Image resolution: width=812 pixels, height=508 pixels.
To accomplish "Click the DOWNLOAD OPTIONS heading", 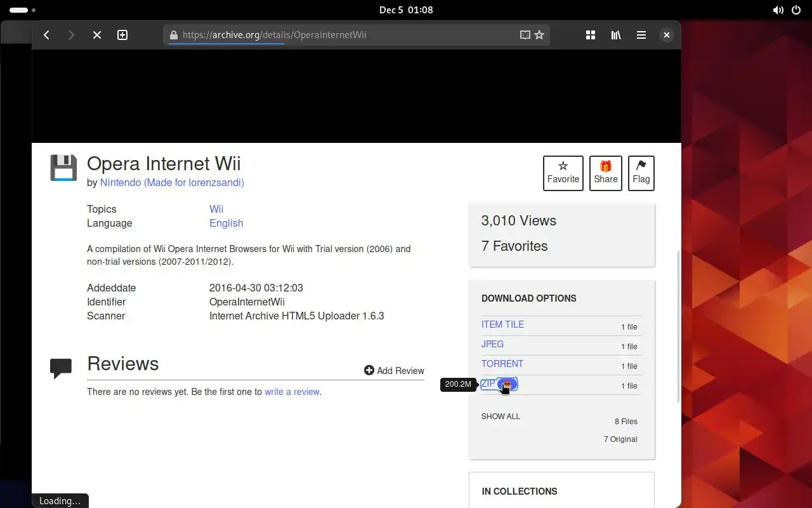I will pos(529,298).
